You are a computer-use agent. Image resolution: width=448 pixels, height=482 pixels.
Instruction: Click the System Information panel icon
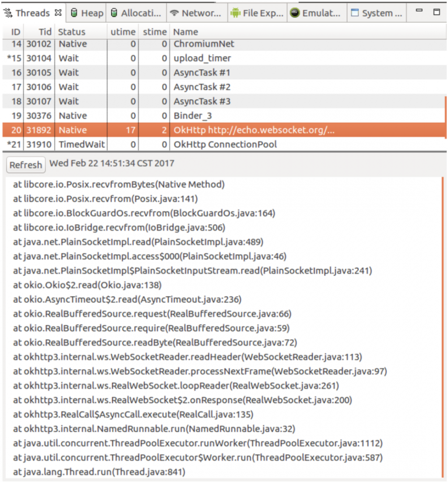click(354, 13)
